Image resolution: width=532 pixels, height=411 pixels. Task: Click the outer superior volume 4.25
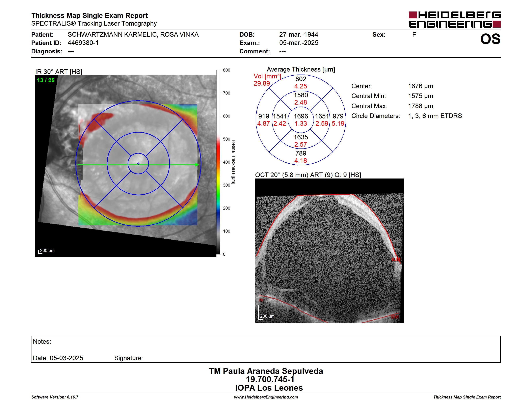301,86
